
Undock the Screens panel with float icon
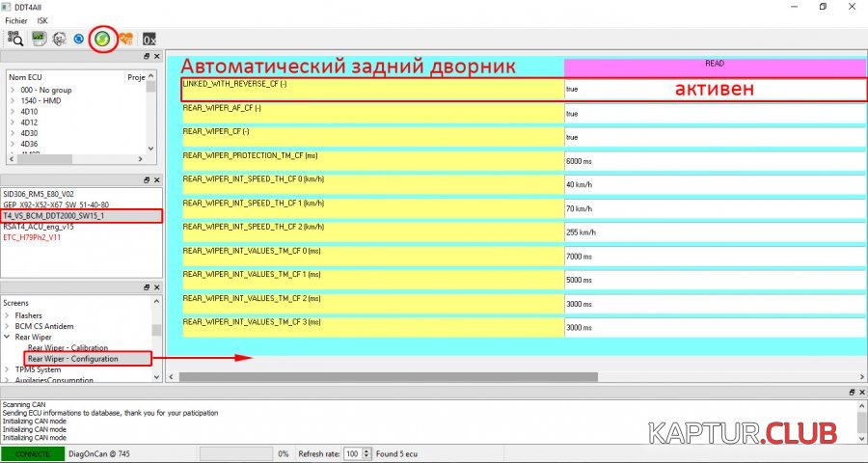coord(143,287)
